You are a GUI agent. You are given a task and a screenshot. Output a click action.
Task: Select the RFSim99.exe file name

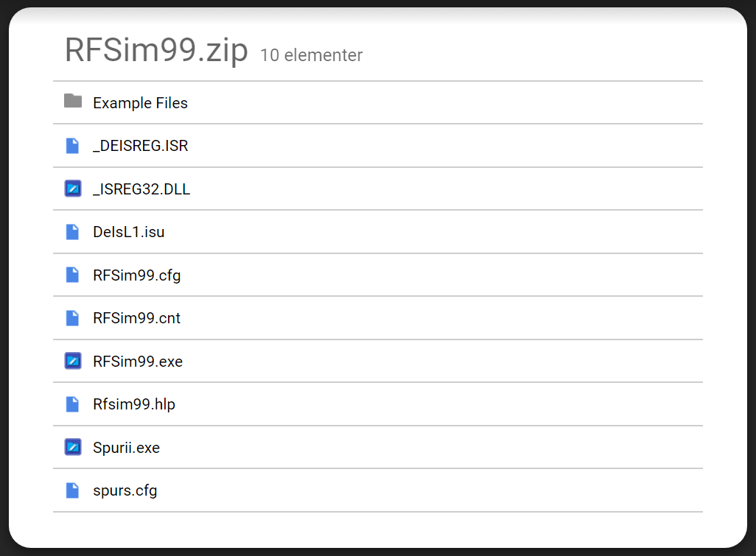click(138, 362)
